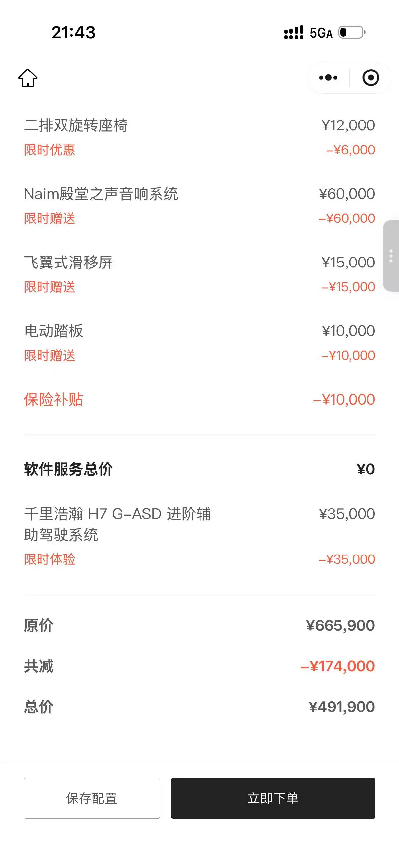
Task: Check the battery indicator in status bar
Action: [352, 33]
